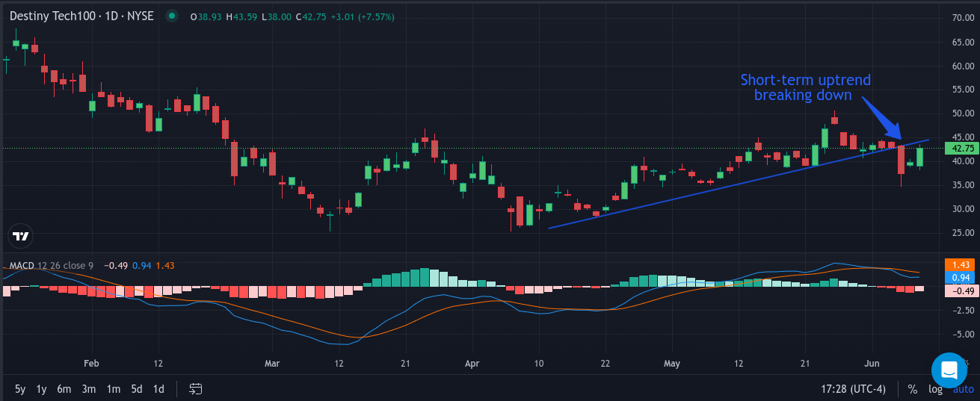Click the orange 1.43 MACD signal label
The height and width of the screenshot is (401, 980).
click(x=959, y=265)
